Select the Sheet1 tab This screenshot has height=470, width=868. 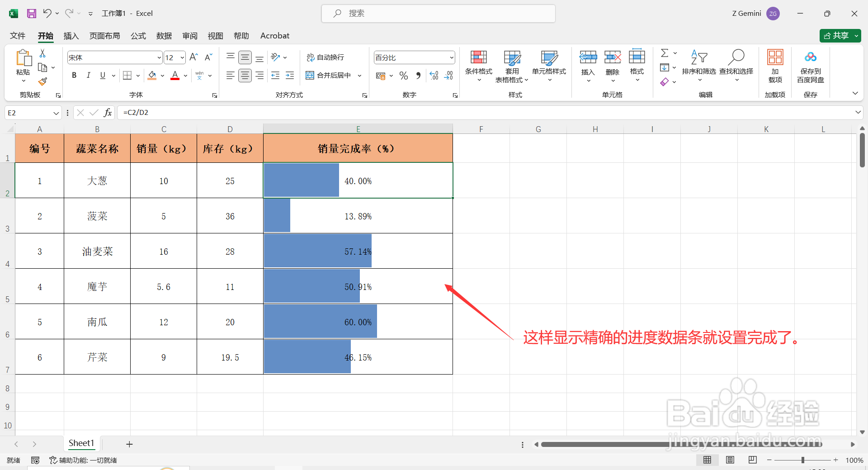pyautogui.click(x=81, y=443)
